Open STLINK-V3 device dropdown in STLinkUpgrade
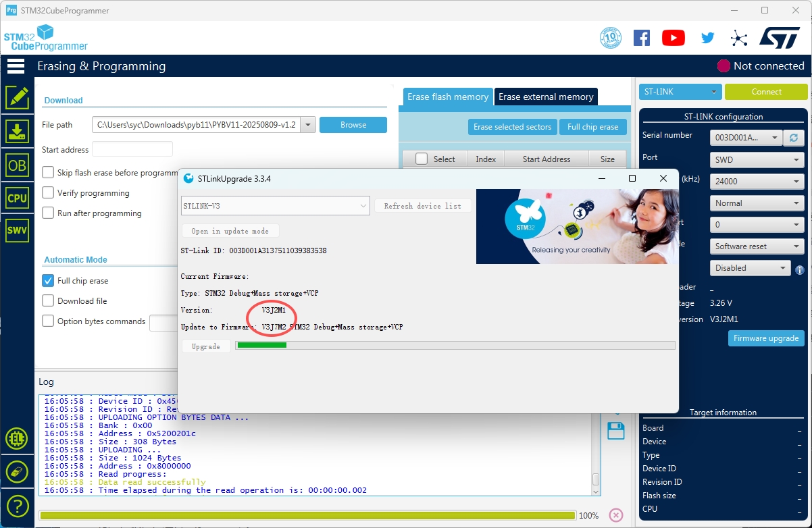The width and height of the screenshot is (812, 528). tap(276, 206)
